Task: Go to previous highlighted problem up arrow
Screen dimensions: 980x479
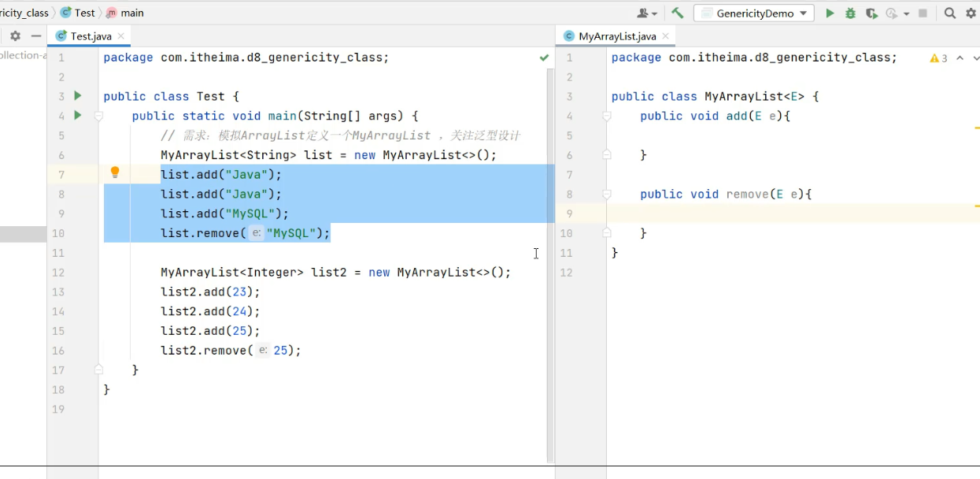Action: pos(960,58)
